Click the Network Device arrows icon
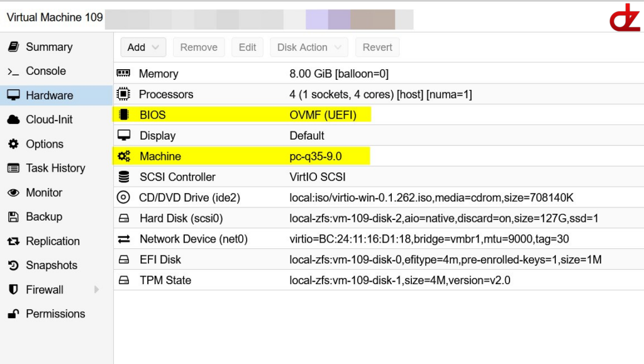644x364 pixels. point(124,239)
